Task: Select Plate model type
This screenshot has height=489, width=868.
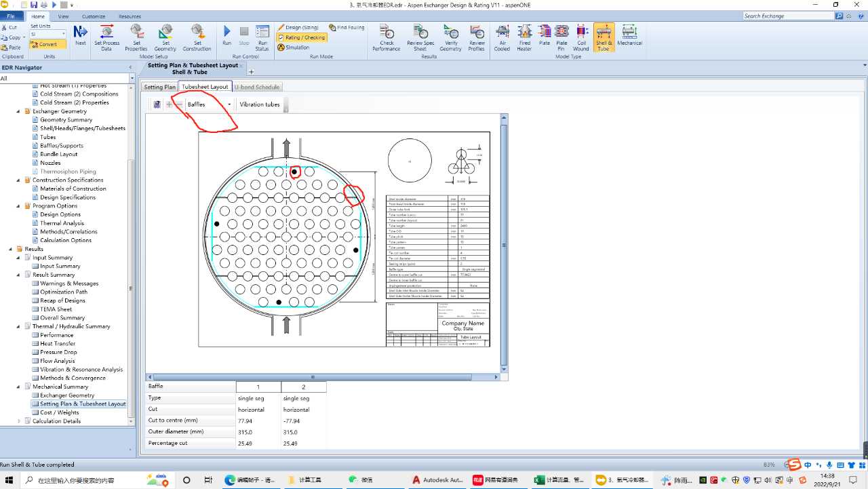Action: pyautogui.click(x=545, y=35)
